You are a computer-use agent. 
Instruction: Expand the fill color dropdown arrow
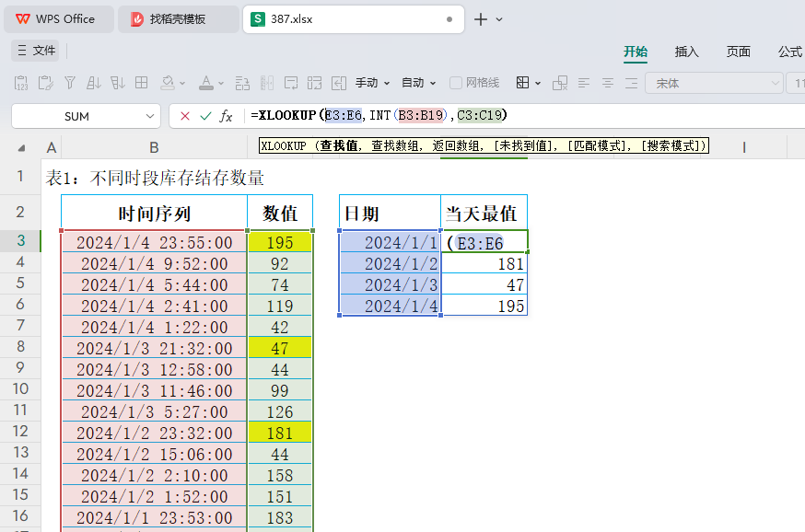click(182, 83)
